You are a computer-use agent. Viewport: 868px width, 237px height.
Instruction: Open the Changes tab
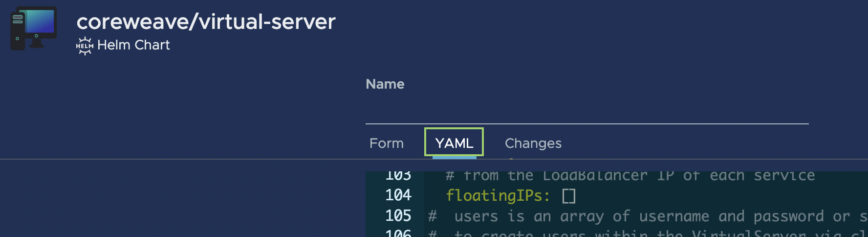click(533, 143)
